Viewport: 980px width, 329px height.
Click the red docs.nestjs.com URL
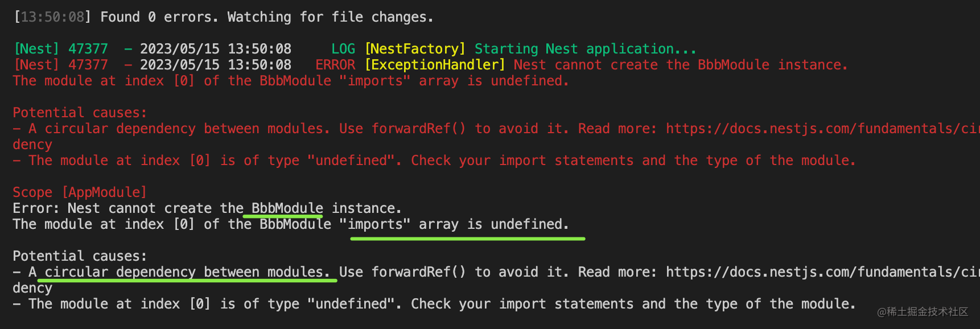tap(820, 129)
